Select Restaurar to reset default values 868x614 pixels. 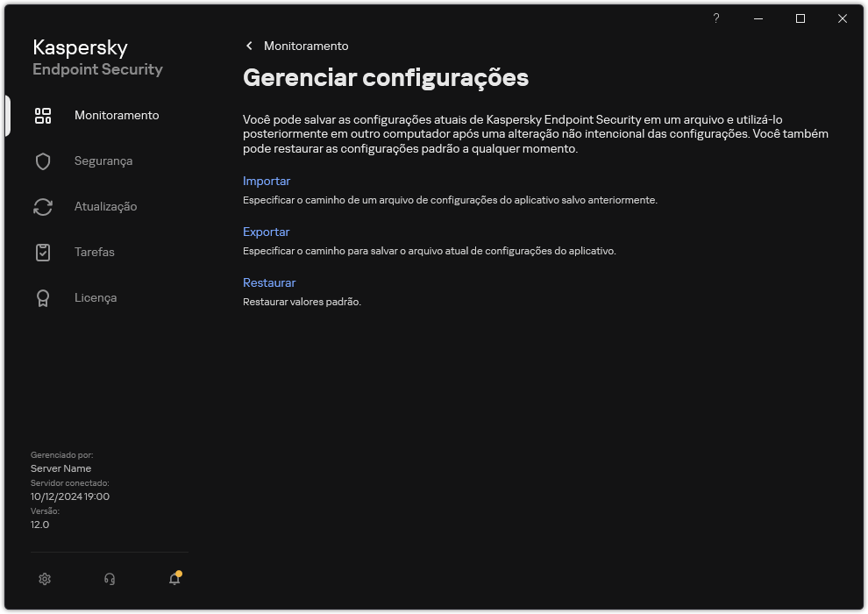pos(269,282)
